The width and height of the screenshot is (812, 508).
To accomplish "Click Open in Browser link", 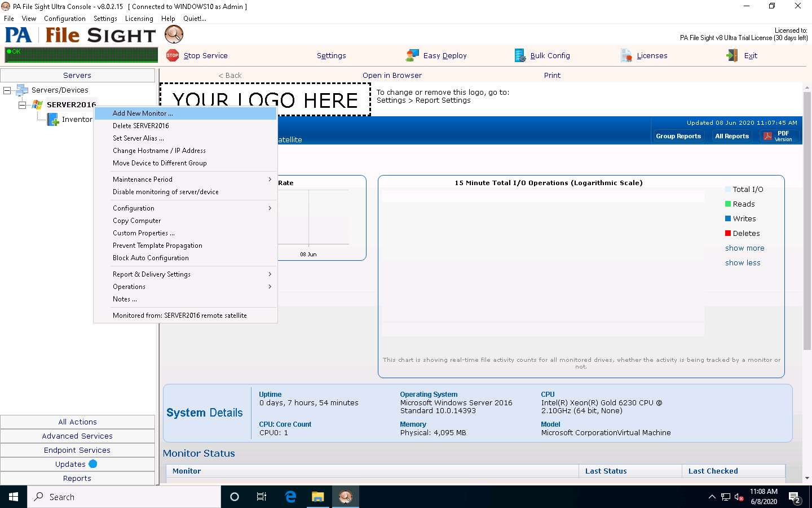I will 392,75.
